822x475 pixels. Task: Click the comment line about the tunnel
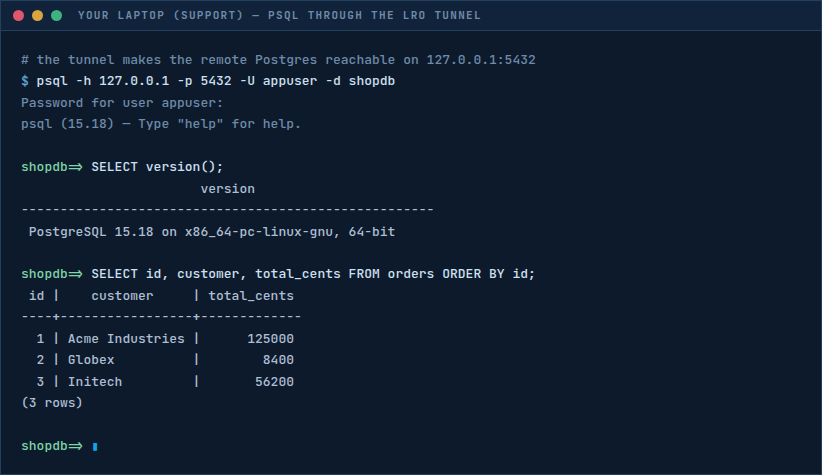278,60
